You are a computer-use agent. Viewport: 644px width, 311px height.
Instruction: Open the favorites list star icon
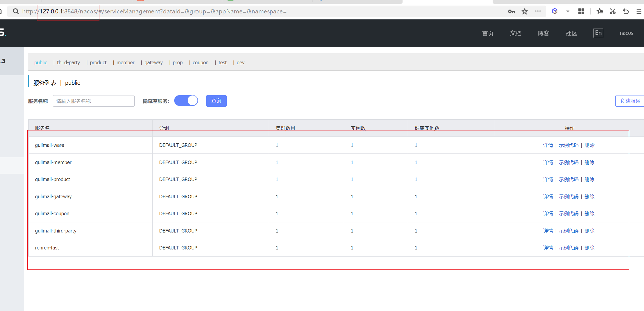[600, 11]
